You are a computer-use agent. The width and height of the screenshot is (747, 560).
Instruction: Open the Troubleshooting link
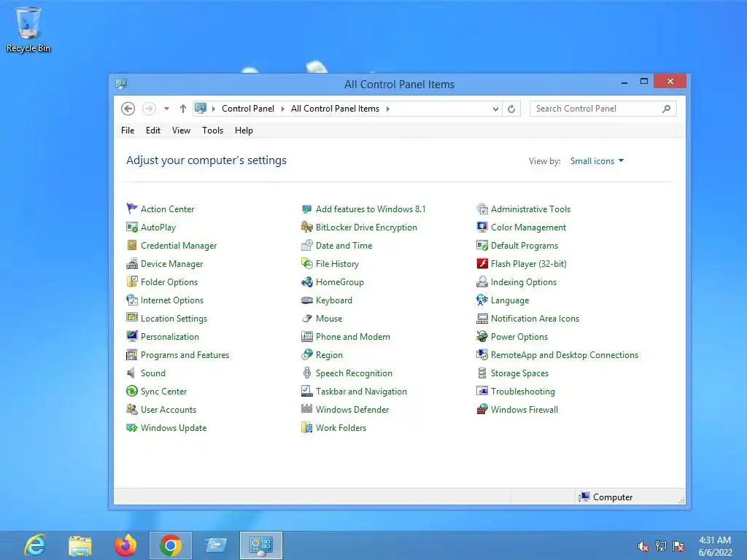(522, 392)
